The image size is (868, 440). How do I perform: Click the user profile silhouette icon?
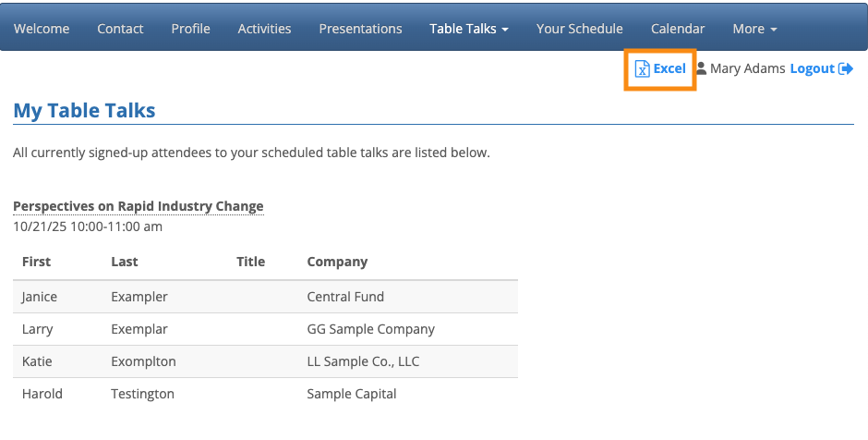coord(702,69)
